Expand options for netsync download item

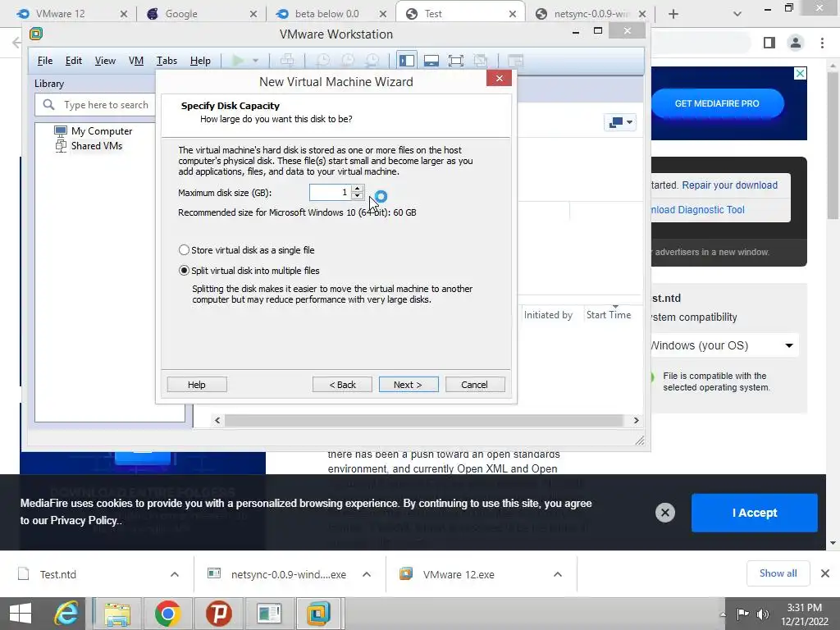[x=367, y=574]
